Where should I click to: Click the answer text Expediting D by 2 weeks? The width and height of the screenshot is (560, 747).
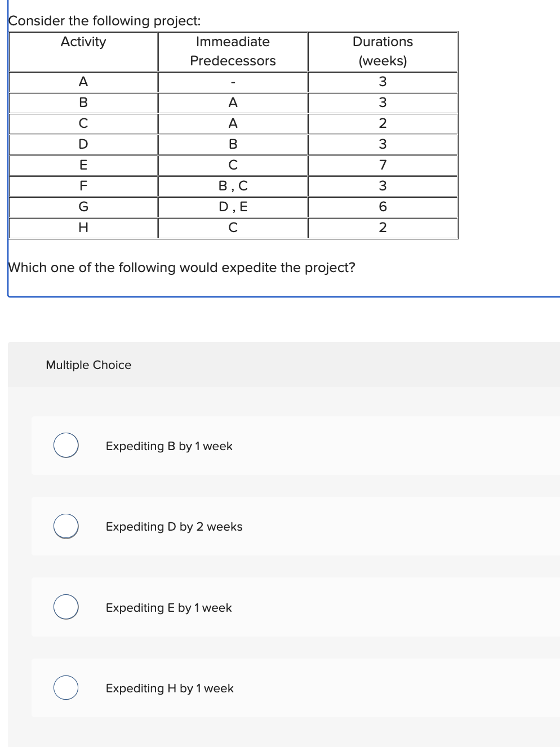(174, 527)
